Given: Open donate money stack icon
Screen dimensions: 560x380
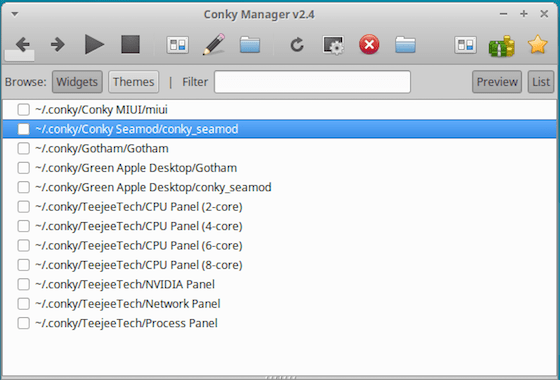Looking at the screenshot, I should (x=502, y=46).
